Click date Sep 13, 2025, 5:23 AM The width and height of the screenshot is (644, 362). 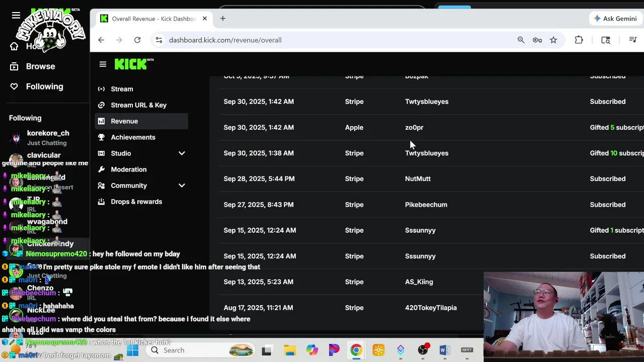pyautogui.click(x=259, y=282)
